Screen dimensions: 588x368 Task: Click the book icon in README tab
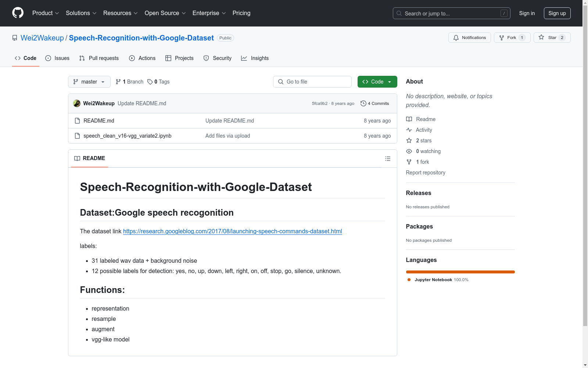[77, 158]
